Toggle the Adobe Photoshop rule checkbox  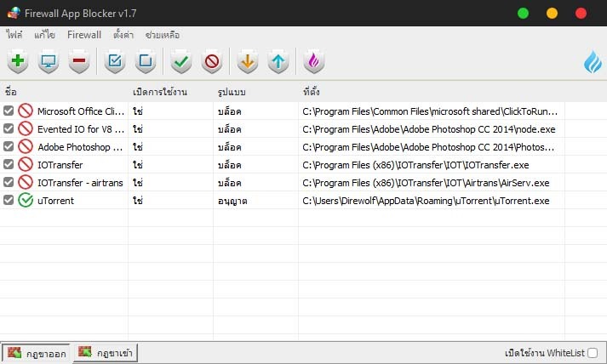coord(9,146)
